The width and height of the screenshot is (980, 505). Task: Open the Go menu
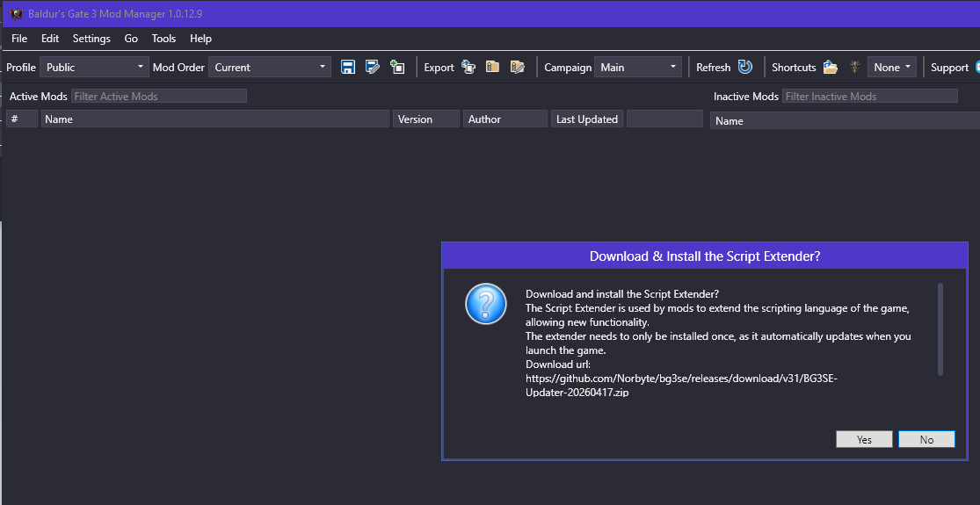pyautogui.click(x=131, y=38)
